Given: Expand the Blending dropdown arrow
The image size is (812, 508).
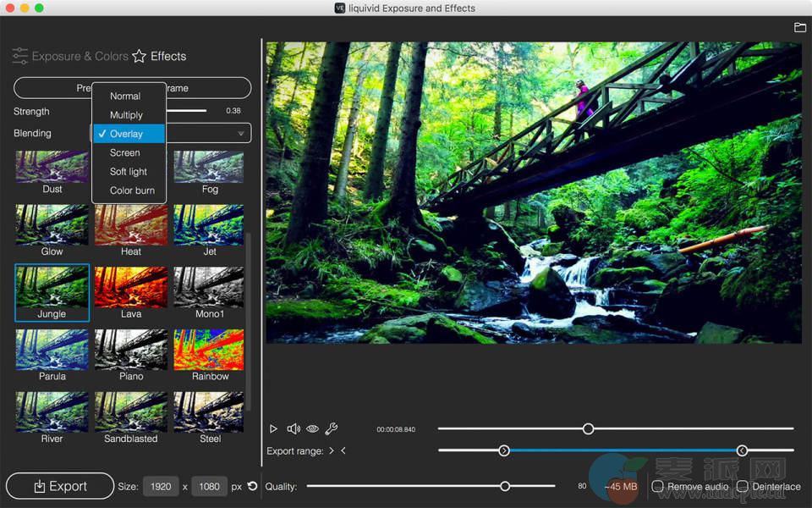Looking at the screenshot, I should click(x=241, y=134).
